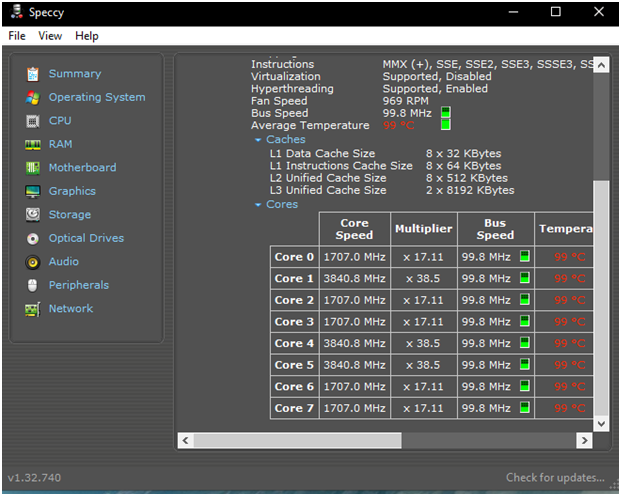Go to the Summary section

(75, 74)
